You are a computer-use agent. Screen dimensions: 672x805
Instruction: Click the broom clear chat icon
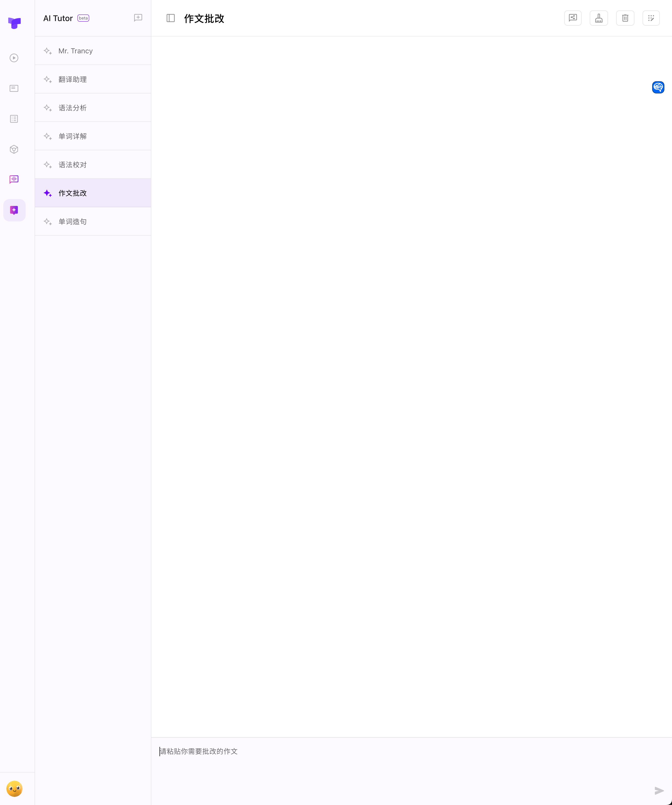tap(598, 18)
